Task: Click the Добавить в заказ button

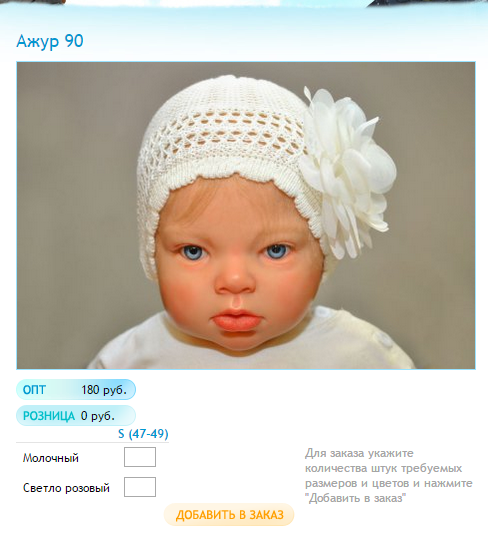Action: click(229, 515)
